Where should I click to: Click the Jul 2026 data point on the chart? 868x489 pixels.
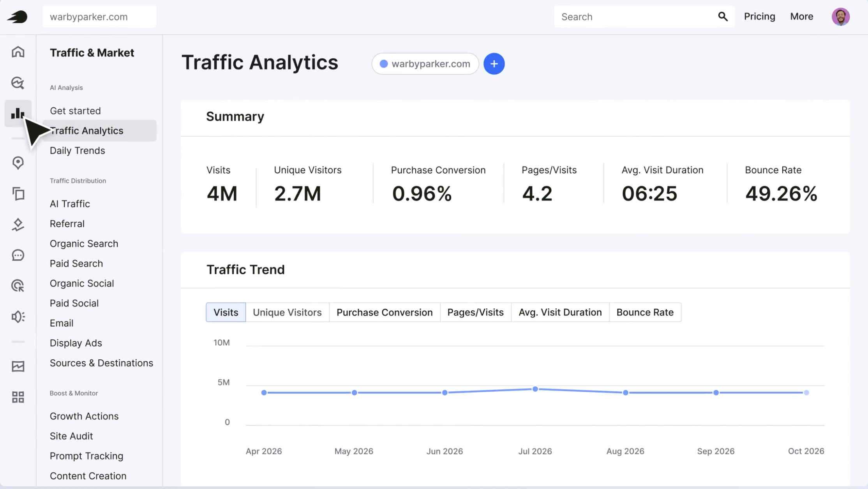click(535, 389)
